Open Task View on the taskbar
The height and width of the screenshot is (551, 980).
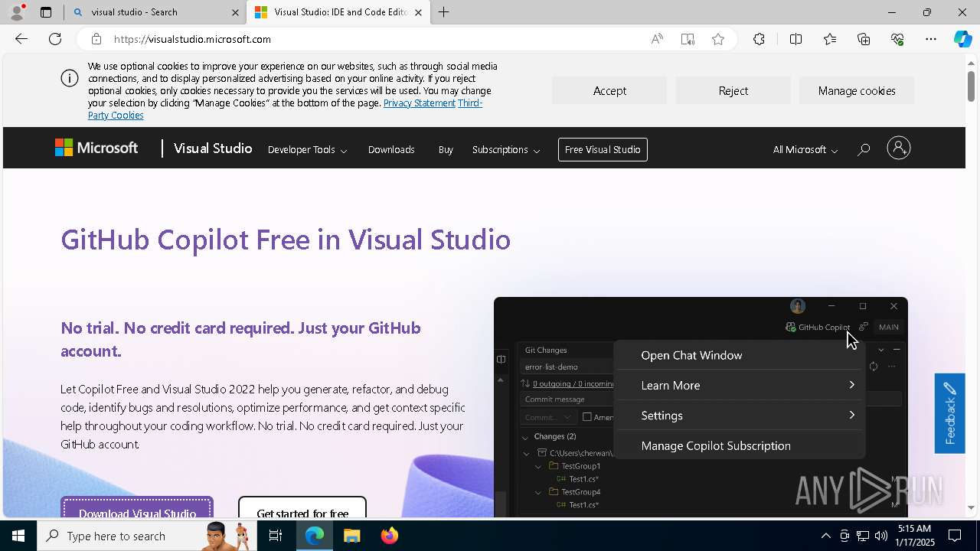pos(276,536)
